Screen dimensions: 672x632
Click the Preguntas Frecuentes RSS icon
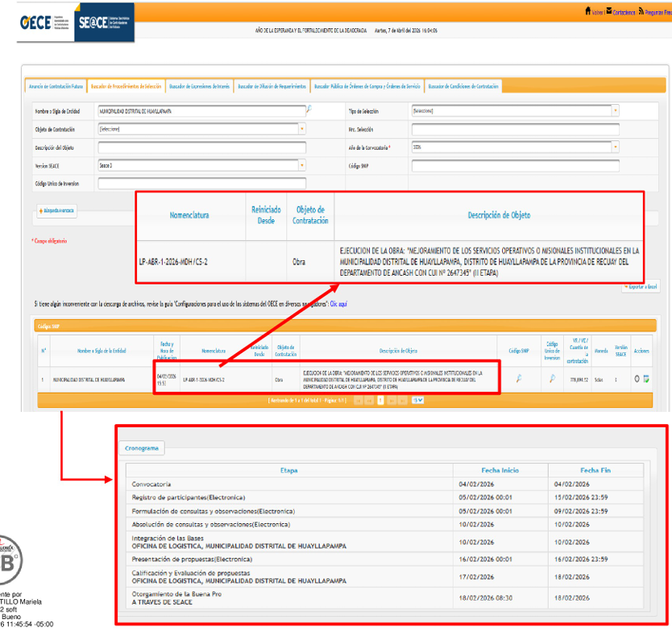pyautogui.click(x=641, y=12)
